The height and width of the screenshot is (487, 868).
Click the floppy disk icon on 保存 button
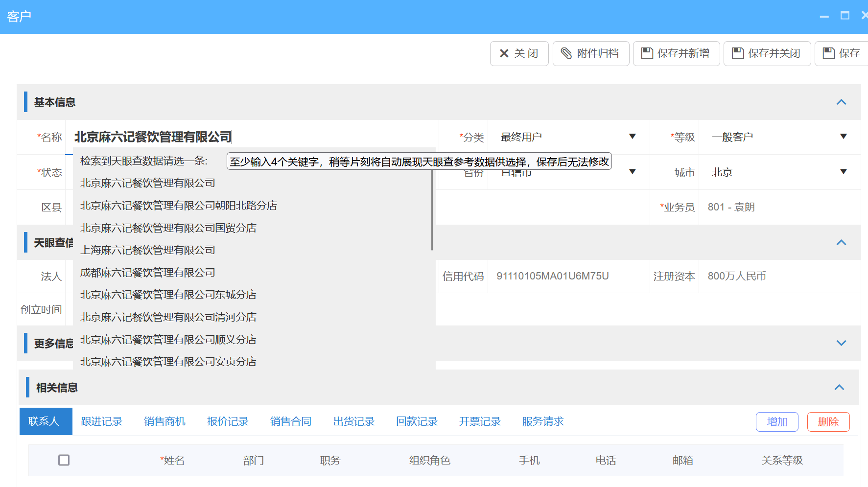click(829, 53)
